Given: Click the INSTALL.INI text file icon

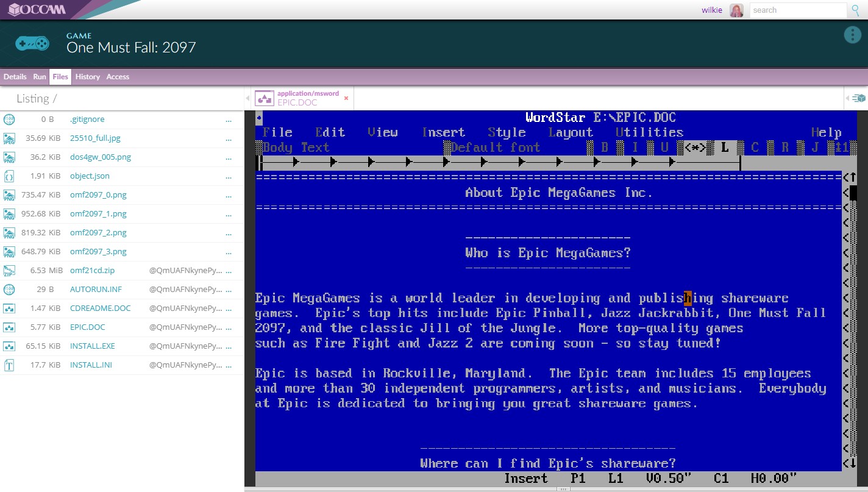Looking at the screenshot, I should tap(9, 365).
